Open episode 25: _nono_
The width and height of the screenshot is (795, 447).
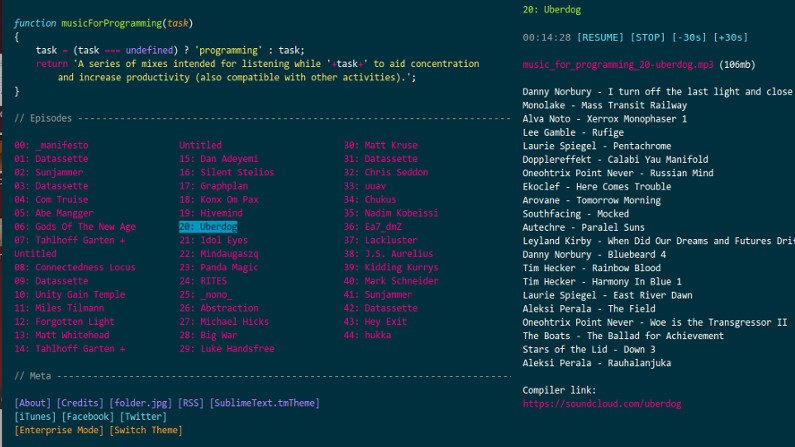pos(205,294)
